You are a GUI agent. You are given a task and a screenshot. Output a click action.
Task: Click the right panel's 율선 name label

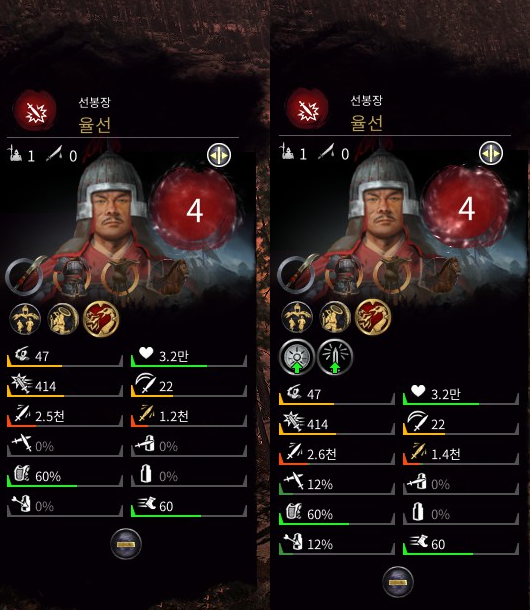click(366, 123)
